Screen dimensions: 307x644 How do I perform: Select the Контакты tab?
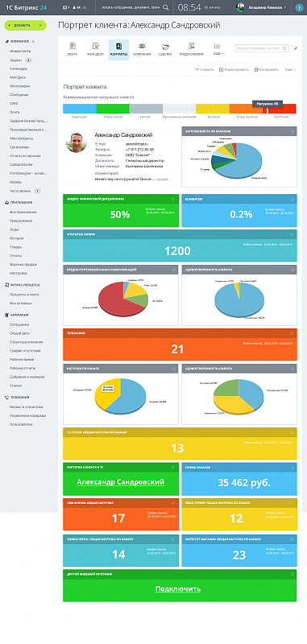click(118, 50)
